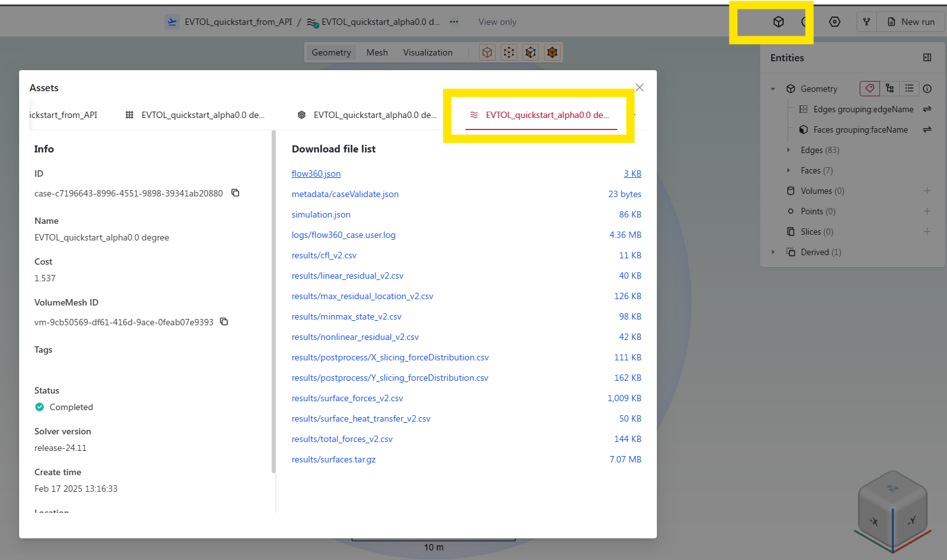947x560 pixels.
Task: Copy the case ID to clipboard
Action: 235,193
